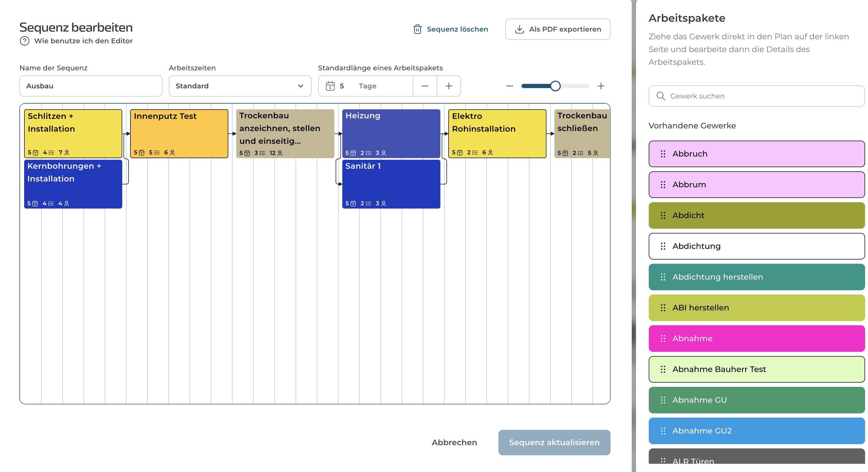Click the calendar icon in Standardlänge field

click(x=330, y=86)
